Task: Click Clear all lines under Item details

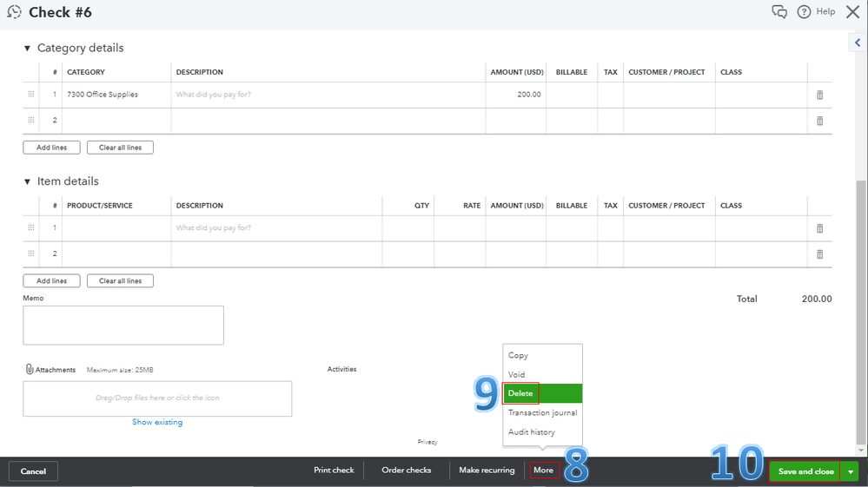Action: coord(120,280)
